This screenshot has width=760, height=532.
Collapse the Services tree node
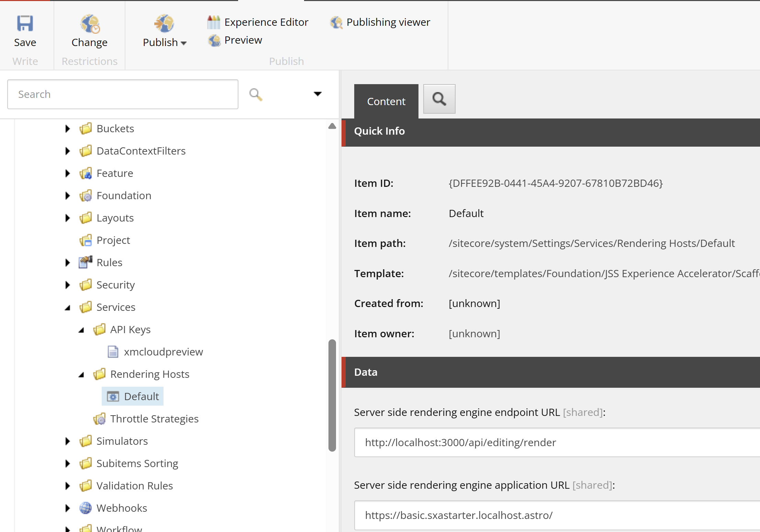68,308
